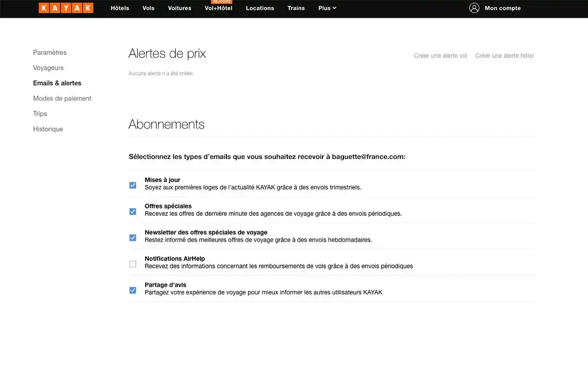Image resolution: width=588 pixels, height=368 pixels.
Task: Select Emails & alertes in the sidebar
Action: pyautogui.click(x=57, y=83)
